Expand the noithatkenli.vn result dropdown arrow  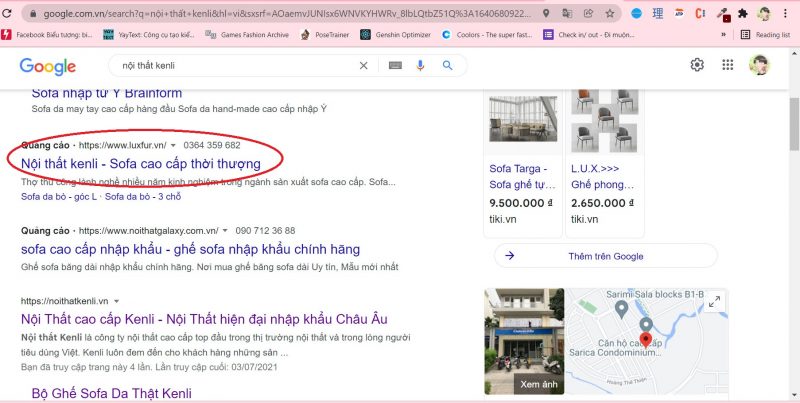pyautogui.click(x=116, y=301)
